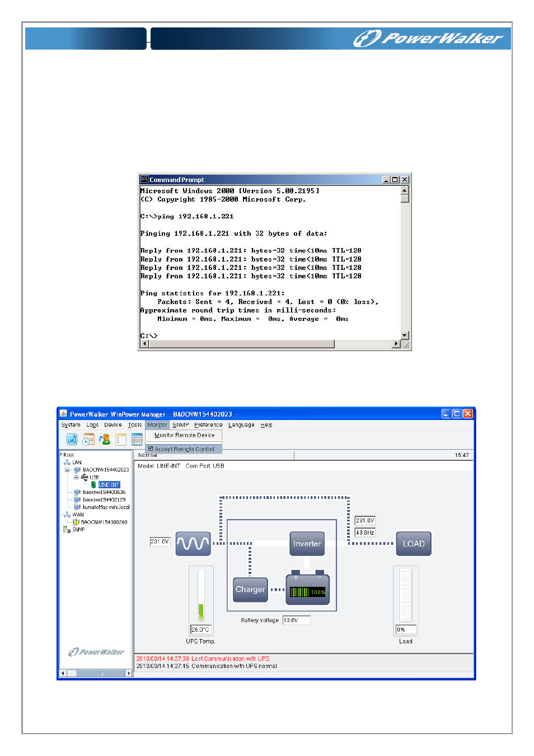Image resolution: width=534 pixels, height=756 pixels.
Task: Open the System menu
Action: click(x=71, y=425)
